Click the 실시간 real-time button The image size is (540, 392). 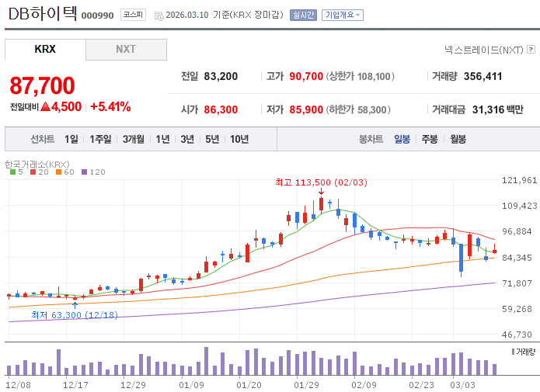303,16
